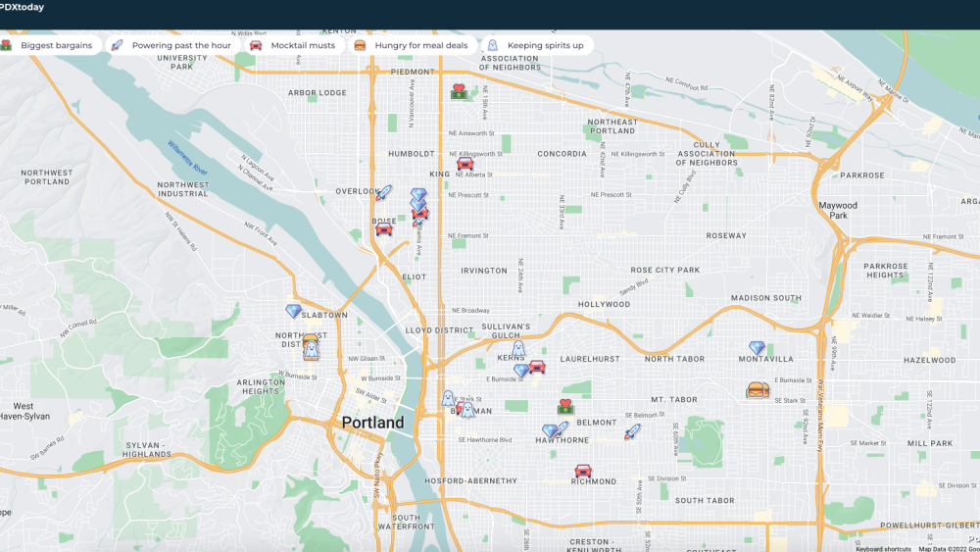The width and height of the screenshot is (980, 552).
Task: Click the Rose City Park label
Action: coord(665,270)
